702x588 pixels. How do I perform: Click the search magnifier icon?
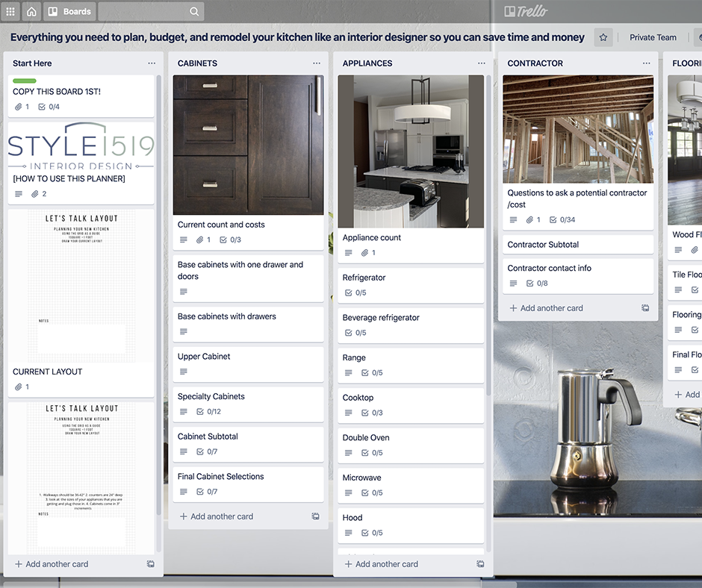[x=194, y=12]
